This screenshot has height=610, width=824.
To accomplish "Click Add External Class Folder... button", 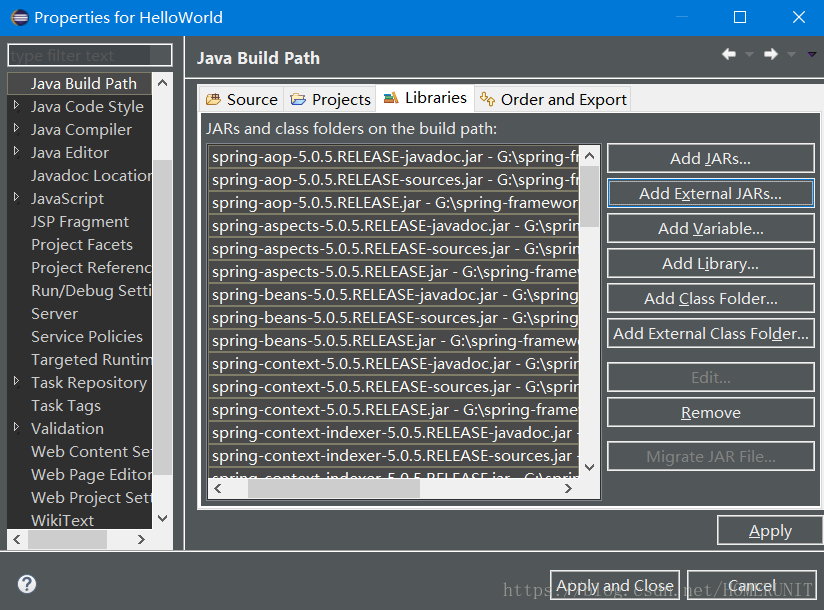I will (x=710, y=334).
